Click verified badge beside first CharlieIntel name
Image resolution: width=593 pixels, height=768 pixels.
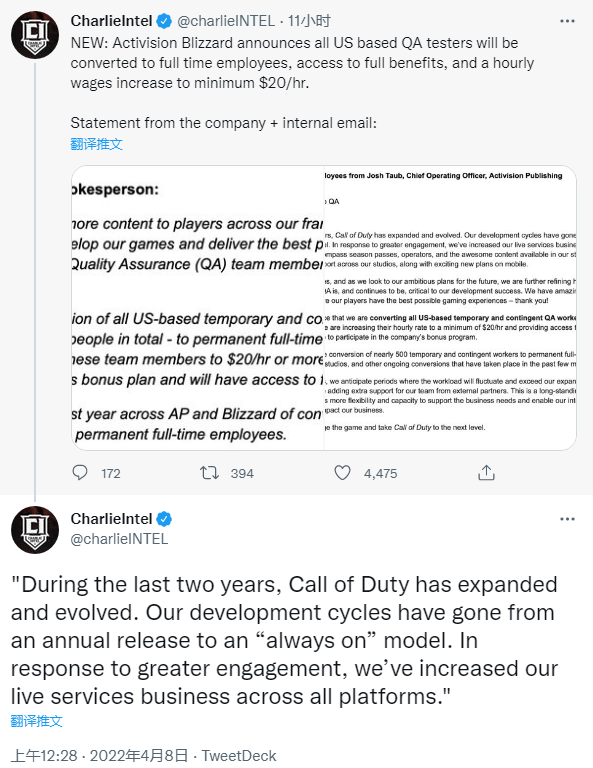(x=164, y=21)
